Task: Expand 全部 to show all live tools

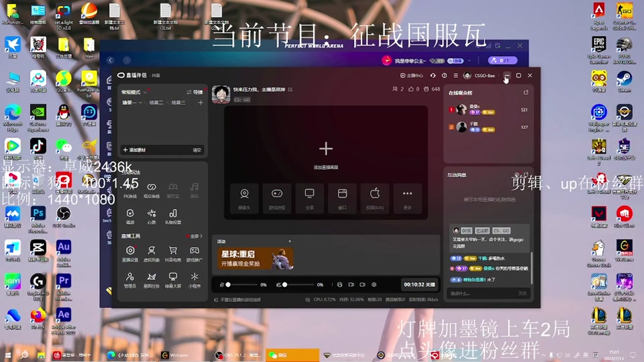Action: coord(195,236)
